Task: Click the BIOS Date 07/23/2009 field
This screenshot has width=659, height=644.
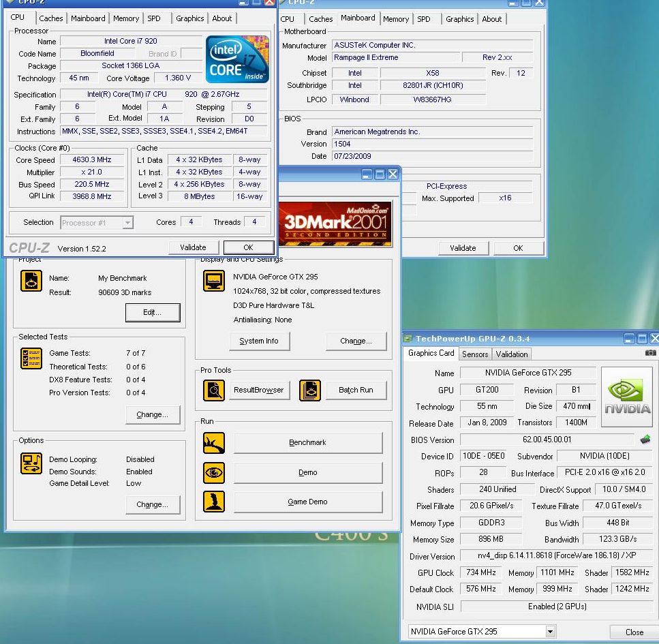Action: tap(432, 156)
